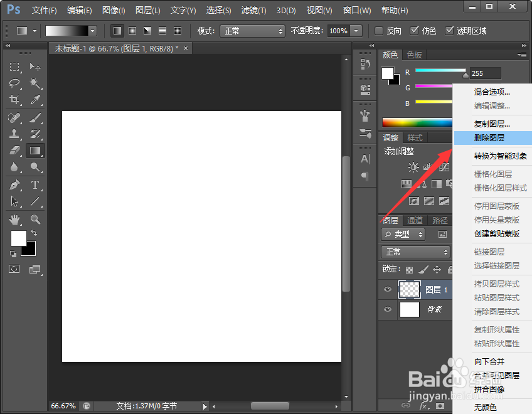The height and width of the screenshot is (414, 532).
Task: Open the Character panel icon
Action: click(x=365, y=159)
